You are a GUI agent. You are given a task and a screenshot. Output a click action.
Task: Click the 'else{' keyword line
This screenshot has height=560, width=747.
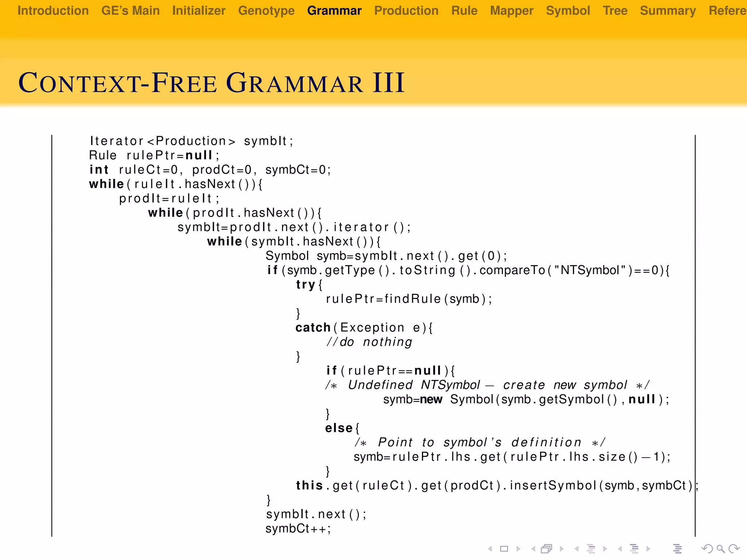pyautogui.click(x=342, y=428)
